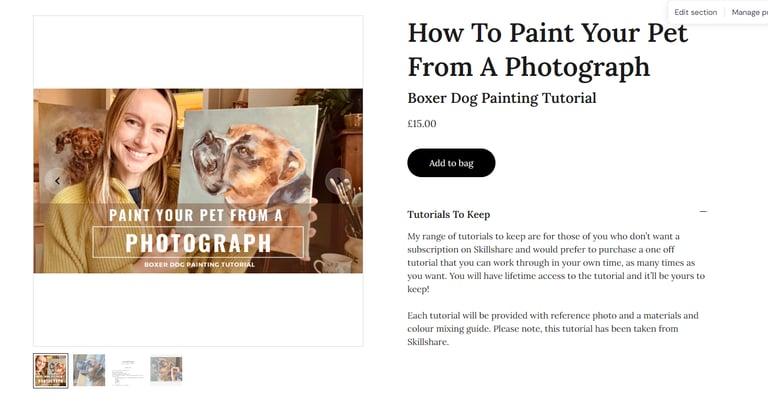This screenshot has height=406, width=768.
Task: Click the paragraph starting "My range of tutorials"
Action: pyautogui.click(x=556, y=262)
